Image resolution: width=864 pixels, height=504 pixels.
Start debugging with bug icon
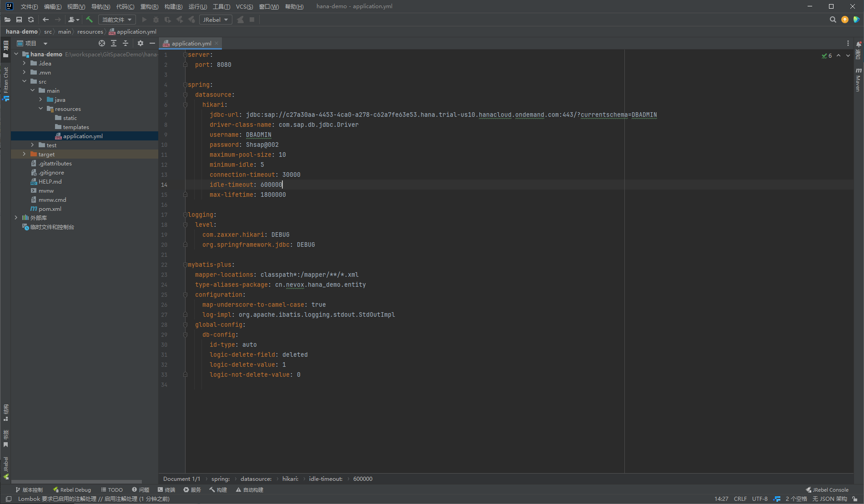tap(156, 20)
